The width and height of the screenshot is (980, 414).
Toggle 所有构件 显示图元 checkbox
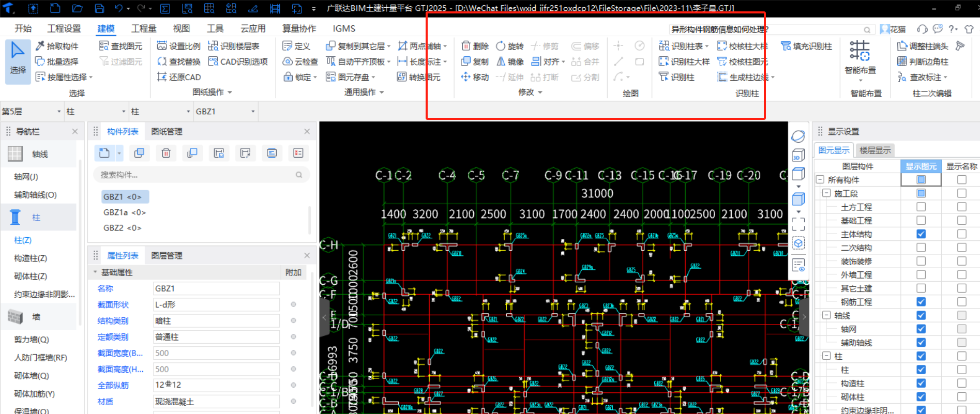(x=921, y=180)
